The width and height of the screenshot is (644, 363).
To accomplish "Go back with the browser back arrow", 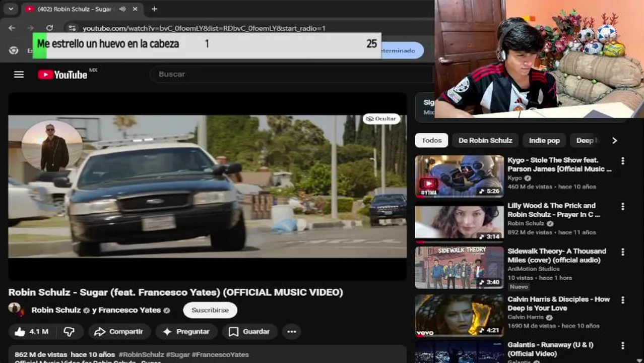I will coord(12,28).
